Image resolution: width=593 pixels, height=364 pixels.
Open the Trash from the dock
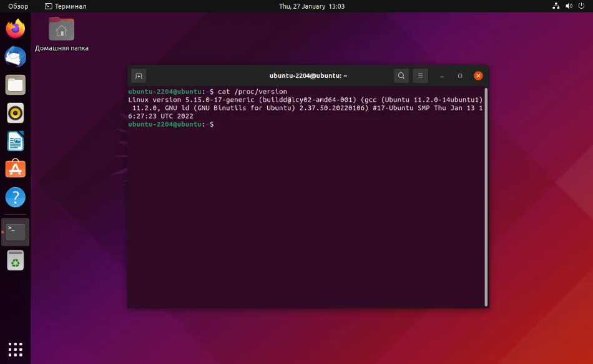14,260
